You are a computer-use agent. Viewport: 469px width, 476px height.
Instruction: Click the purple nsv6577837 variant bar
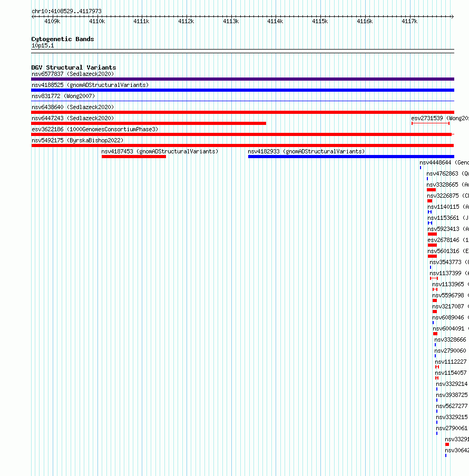(x=242, y=79)
